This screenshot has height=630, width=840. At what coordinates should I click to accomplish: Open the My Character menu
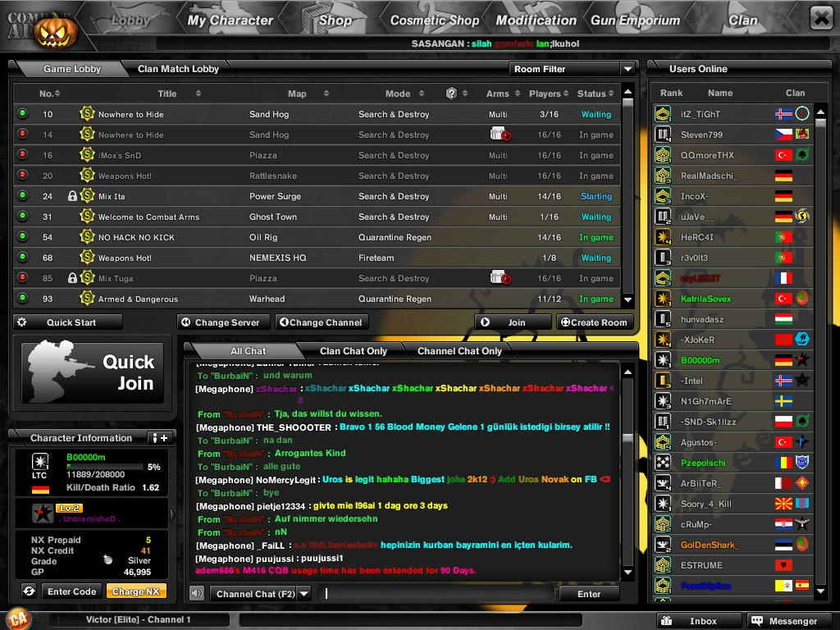(x=230, y=21)
